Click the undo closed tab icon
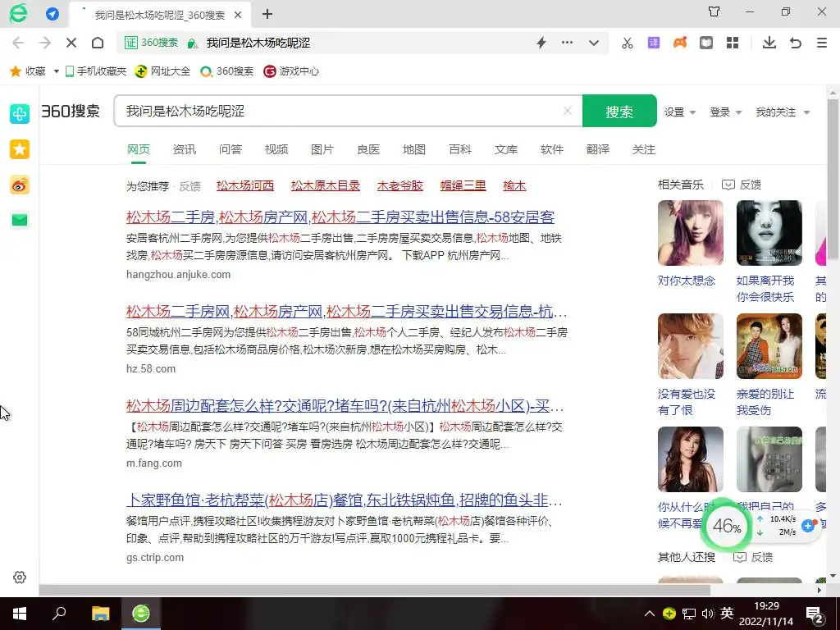The width and height of the screenshot is (840, 630). [796, 43]
